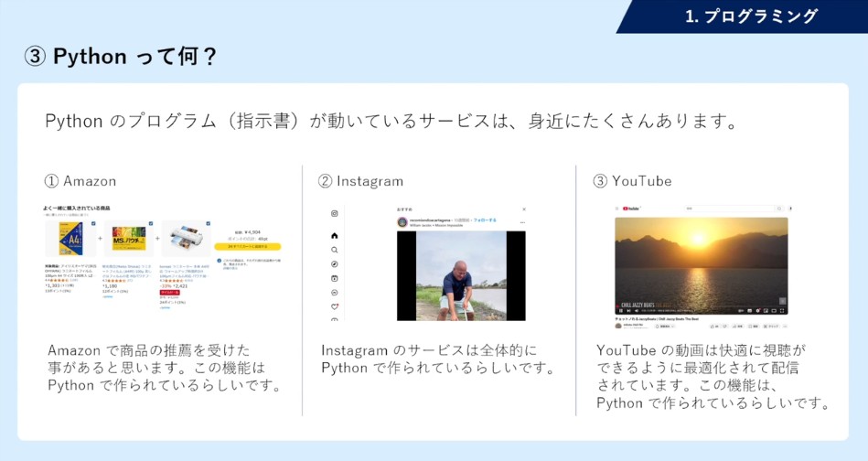Click the ② Instagram heading
This screenshot has width=868, height=461.
click(361, 181)
